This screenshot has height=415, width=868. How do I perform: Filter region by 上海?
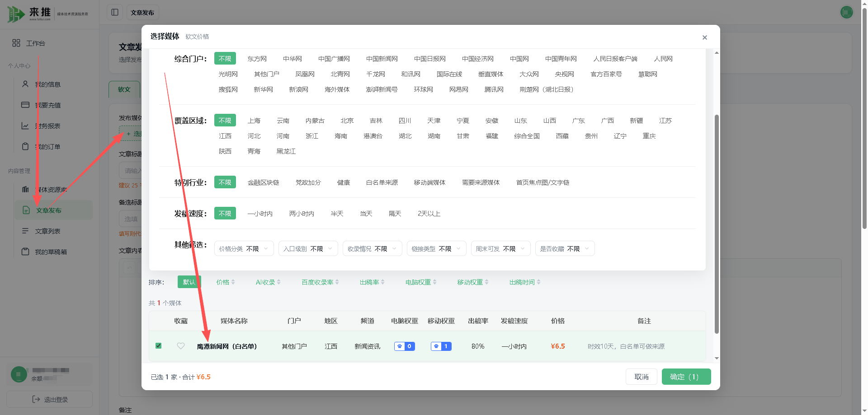254,121
